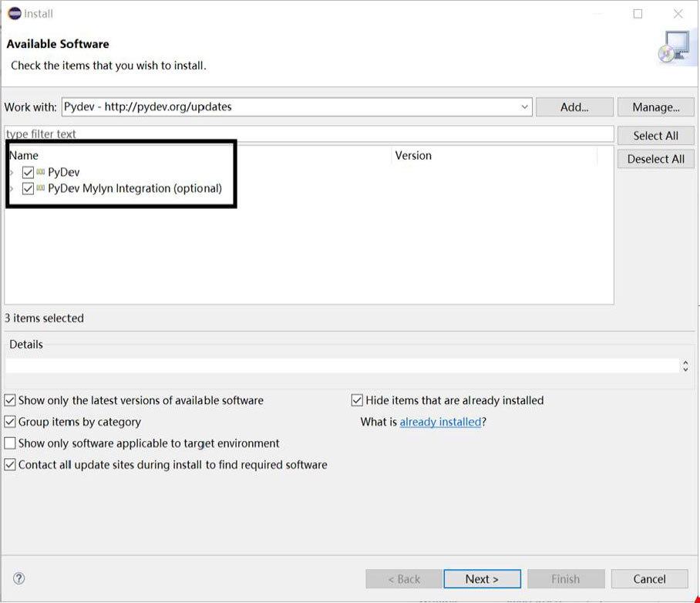Image resolution: width=700 pixels, height=603 pixels.
Task: Click the PyDev Mylyn Integration category icon
Action: coord(41,188)
